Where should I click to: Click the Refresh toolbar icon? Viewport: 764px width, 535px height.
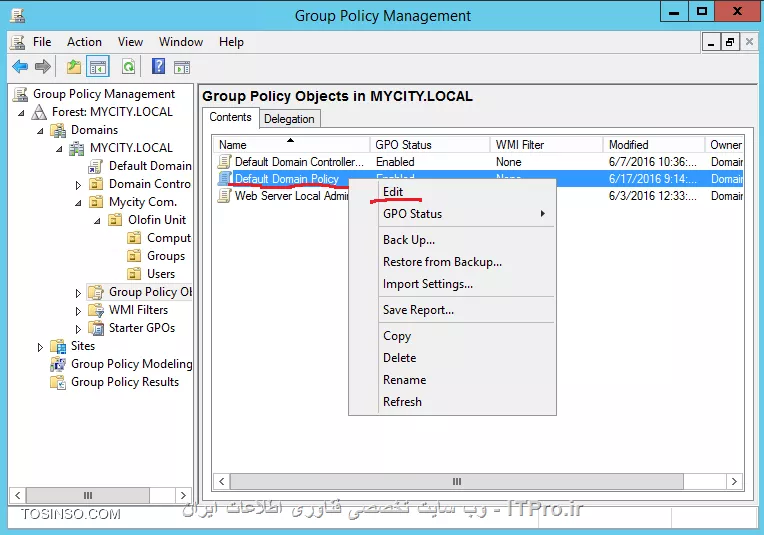click(x=129, y=66)
